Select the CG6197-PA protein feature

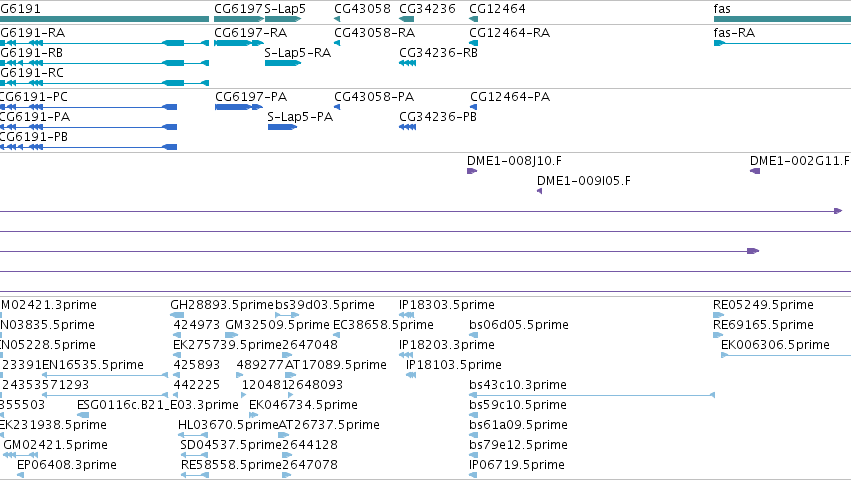[239, 107]
